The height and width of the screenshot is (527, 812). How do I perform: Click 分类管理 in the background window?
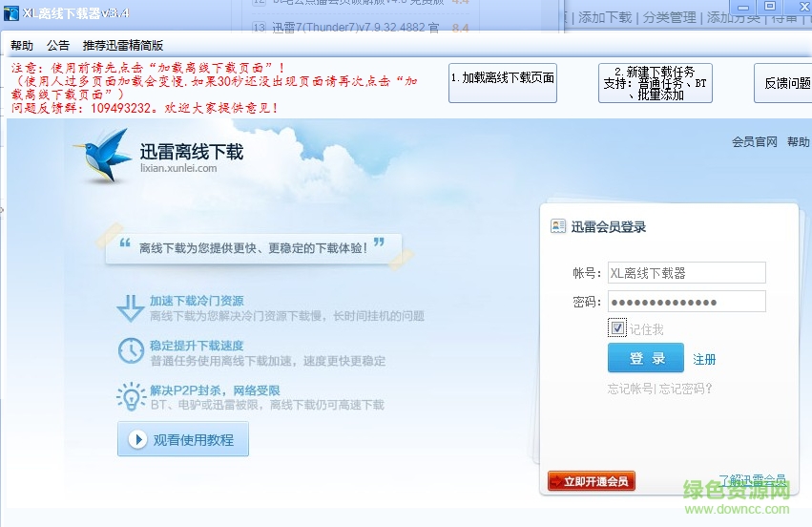[x=669, y=17]
